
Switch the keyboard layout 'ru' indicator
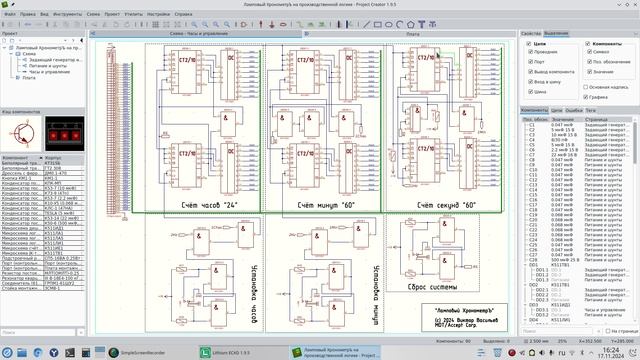[x=562, y=353]
